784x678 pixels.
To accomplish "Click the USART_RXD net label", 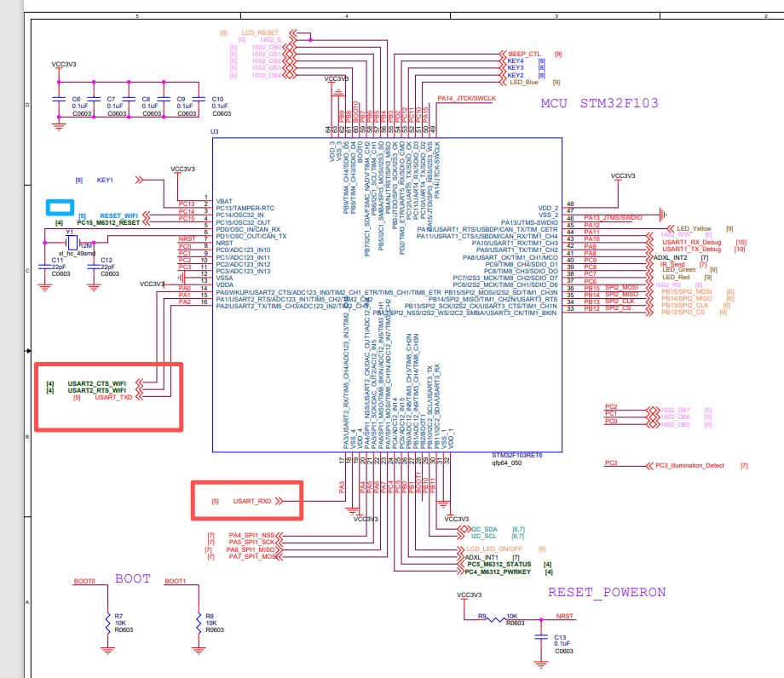I will (252, 501).
